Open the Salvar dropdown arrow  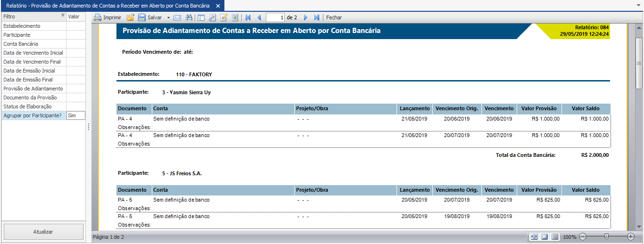[168, 17]
